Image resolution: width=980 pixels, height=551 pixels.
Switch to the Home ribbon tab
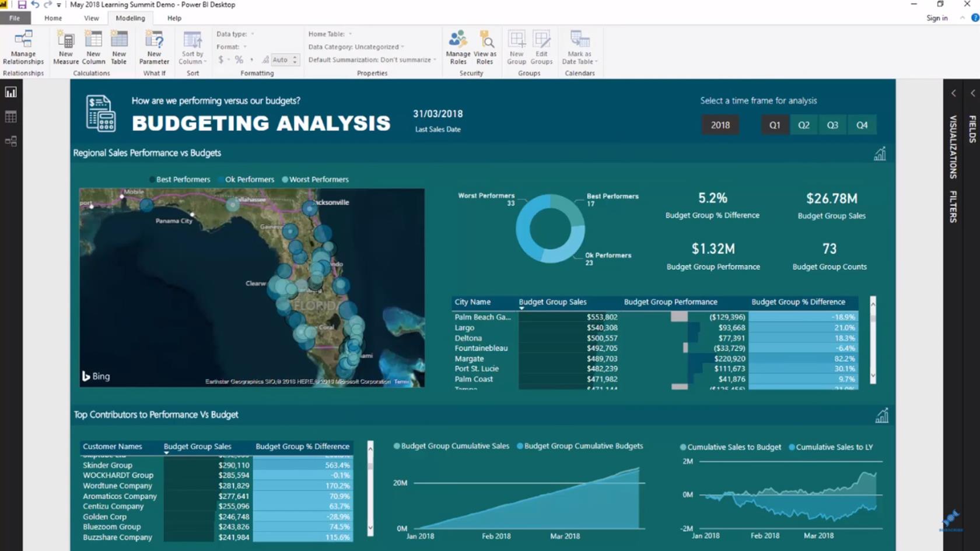(53, 18)
